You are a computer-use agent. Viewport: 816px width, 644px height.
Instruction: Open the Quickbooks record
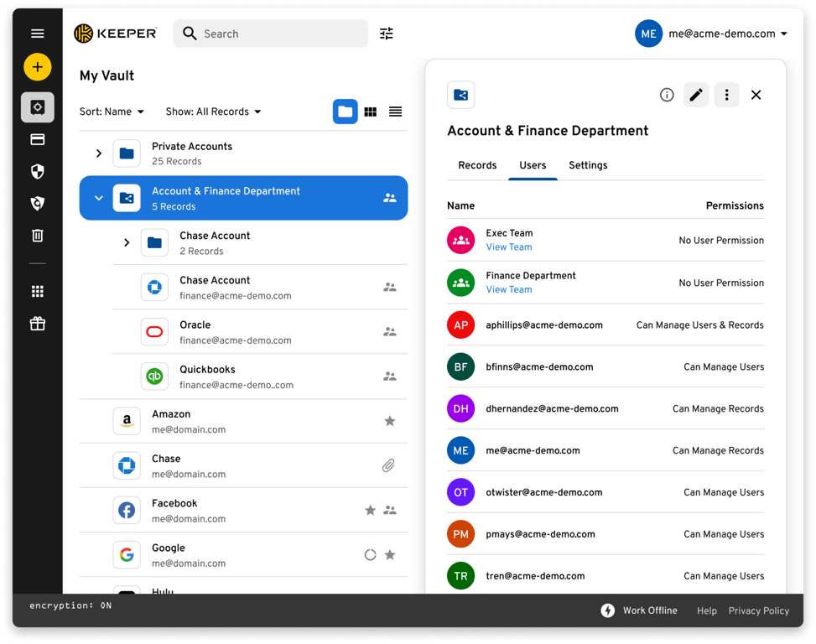tap(260, 377)
